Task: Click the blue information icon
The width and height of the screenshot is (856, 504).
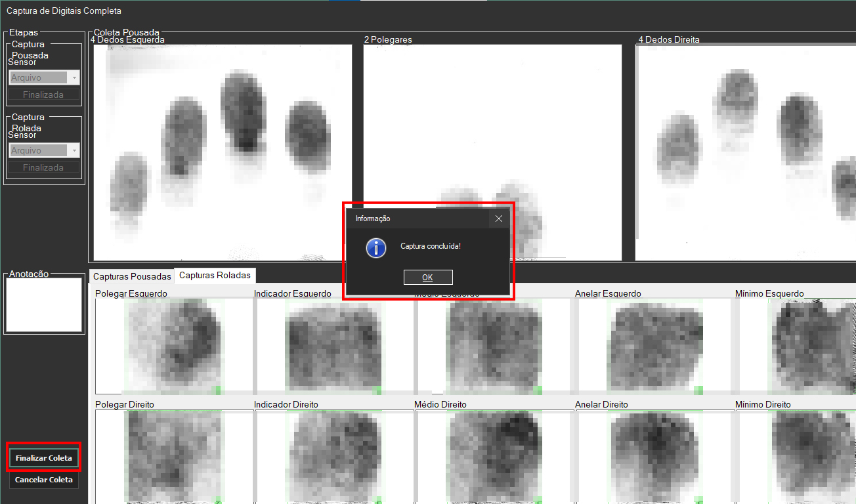Action: coord(376,247)
